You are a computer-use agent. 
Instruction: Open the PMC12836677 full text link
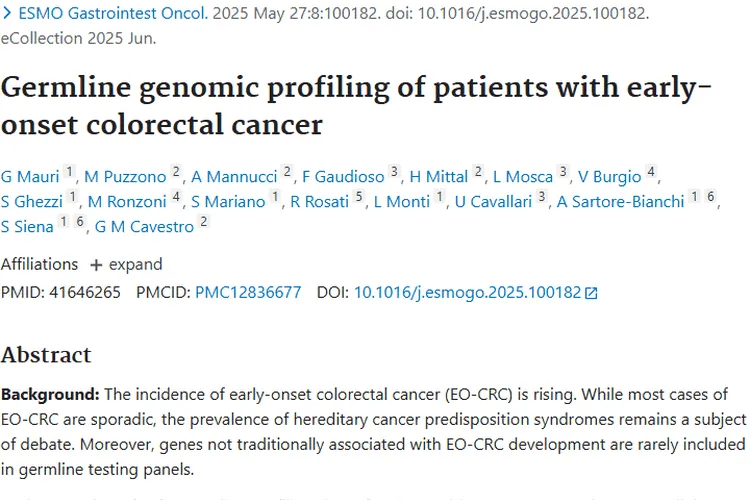point(248,293)
